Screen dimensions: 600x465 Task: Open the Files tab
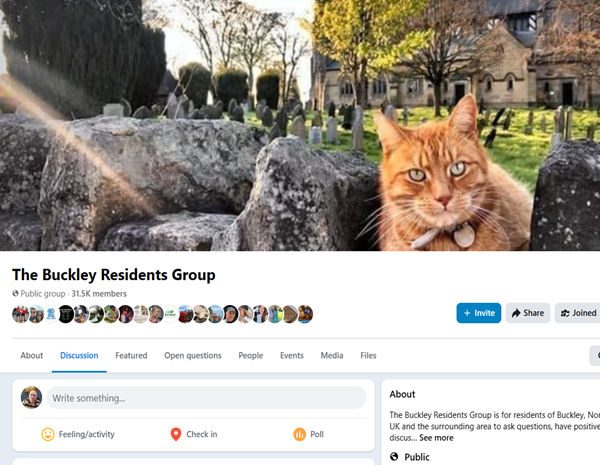point(368,355)
